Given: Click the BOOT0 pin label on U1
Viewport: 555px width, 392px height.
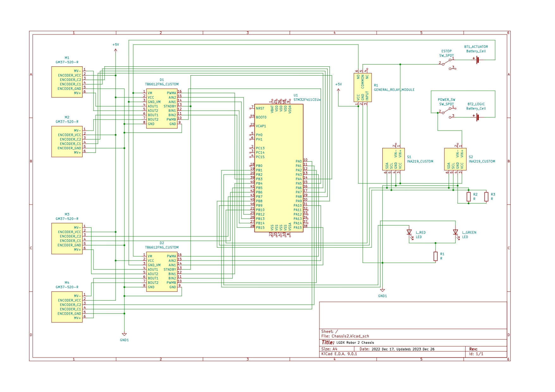Looking at the screenshot, I should (x=261, y=117).
